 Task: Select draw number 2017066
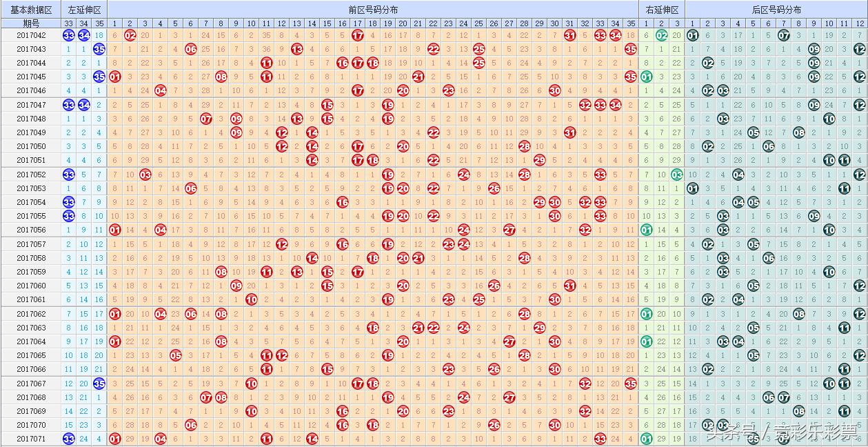(x=31, y=369)
